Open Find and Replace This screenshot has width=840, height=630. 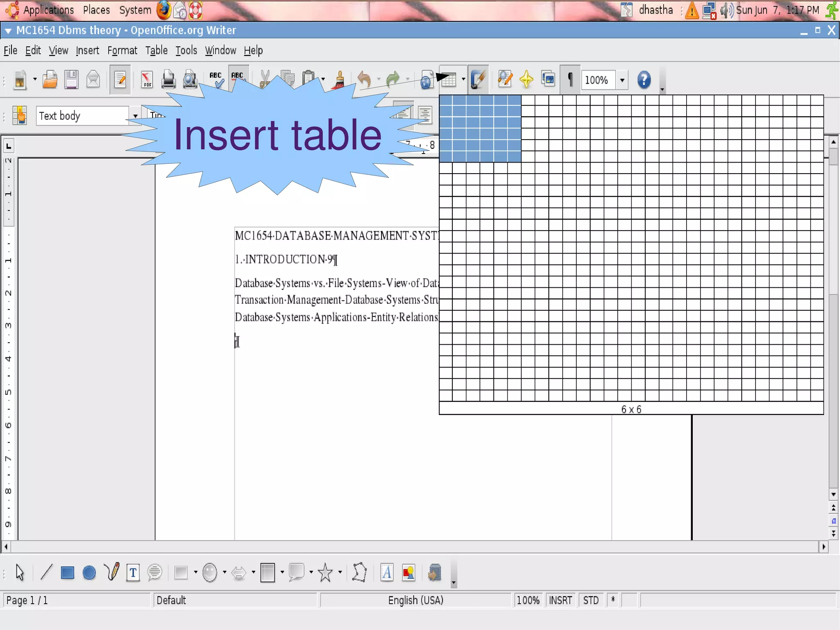(505, 80)
